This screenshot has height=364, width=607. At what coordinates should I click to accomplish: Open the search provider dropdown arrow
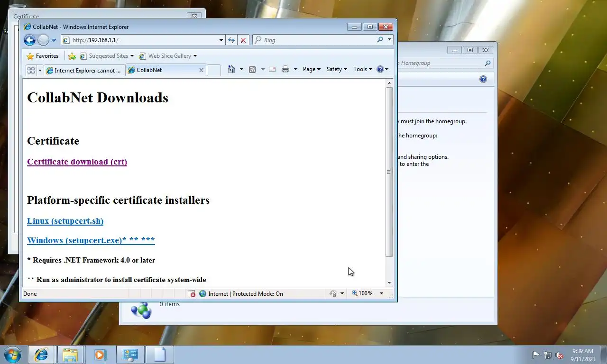pyautogui.click(x=389, y=40)
